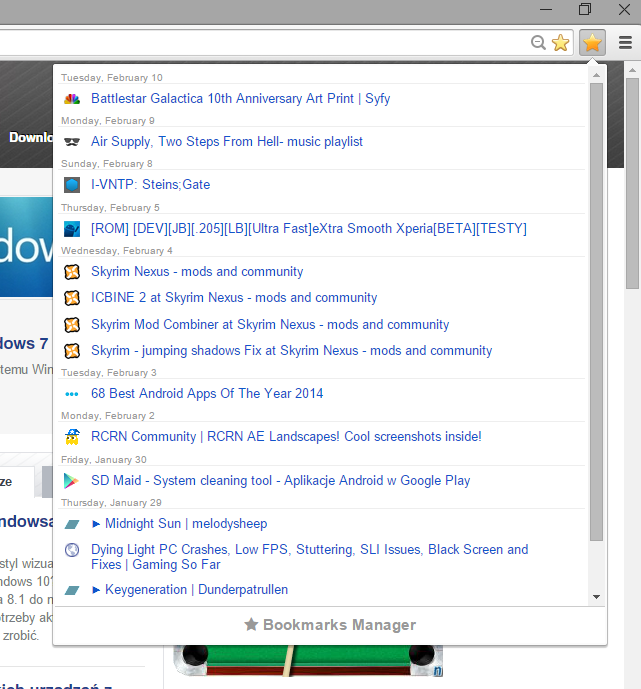641x689 pixels.
Task: Click the popup scrollbar down arrow
Action: [596, 597]
